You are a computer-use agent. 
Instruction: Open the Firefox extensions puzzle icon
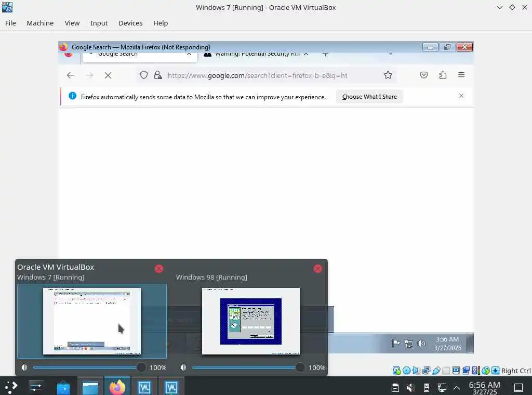point(443,75)
